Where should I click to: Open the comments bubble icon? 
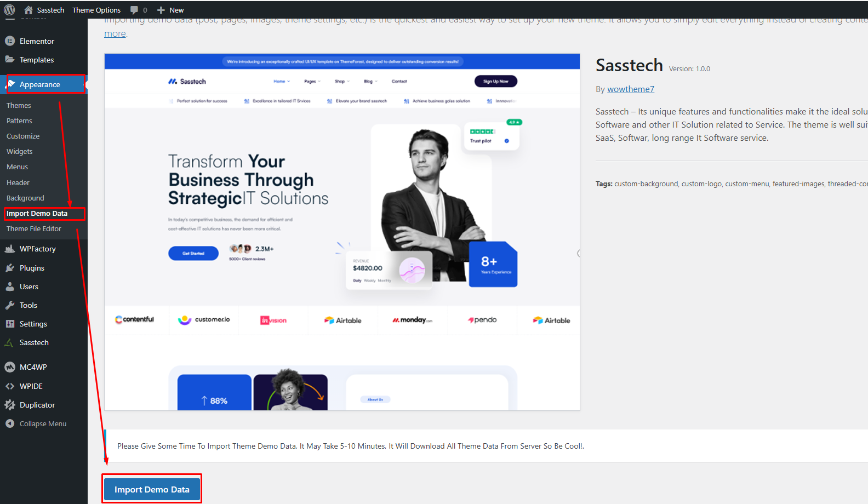[134, 10]
